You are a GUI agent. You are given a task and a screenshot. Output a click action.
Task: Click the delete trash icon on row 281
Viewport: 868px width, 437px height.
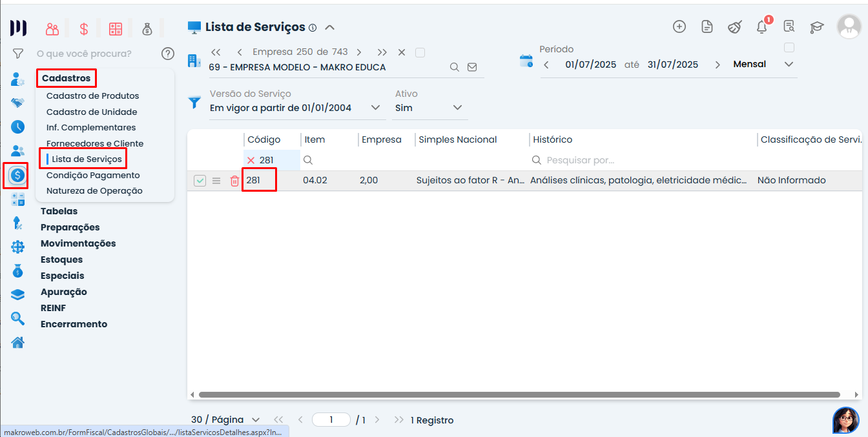pyautogui.click(x=234, y=180)
